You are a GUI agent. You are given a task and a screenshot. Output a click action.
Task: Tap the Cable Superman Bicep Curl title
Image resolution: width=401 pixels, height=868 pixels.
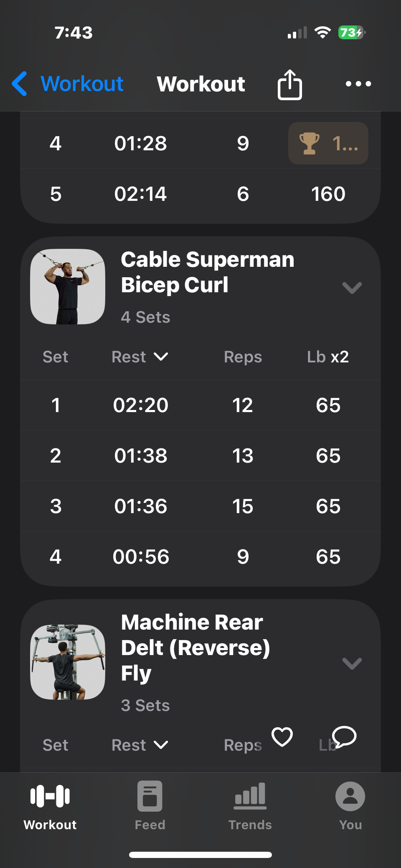point(208,272)
